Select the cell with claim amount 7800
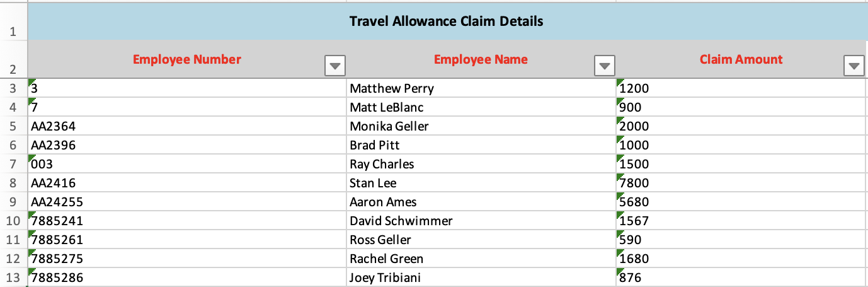This screenshot has width=868, height=287. [x=634, y=183]
